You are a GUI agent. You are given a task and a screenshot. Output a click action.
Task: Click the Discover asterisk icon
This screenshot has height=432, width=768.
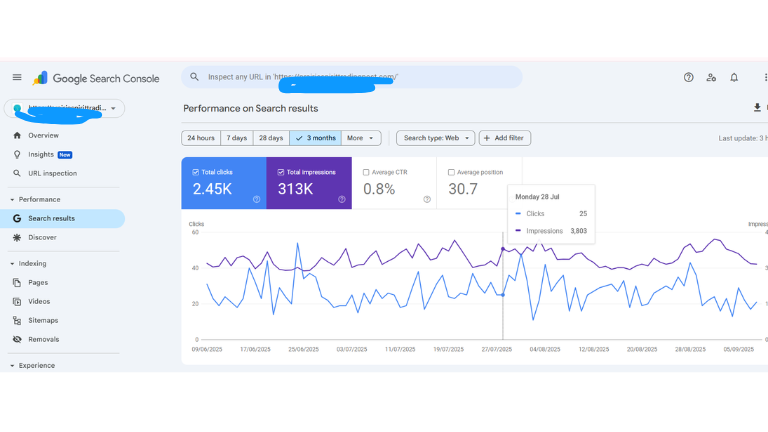[x=17, y=238]
